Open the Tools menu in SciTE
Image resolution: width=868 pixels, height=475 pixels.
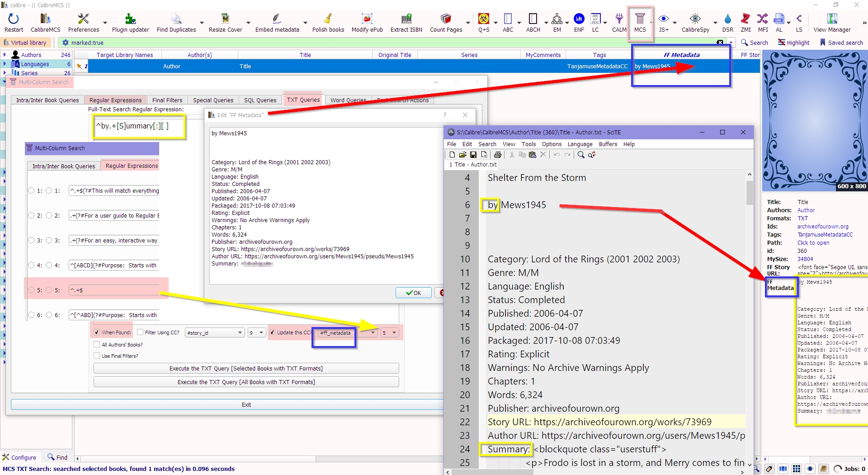point(528,144)
